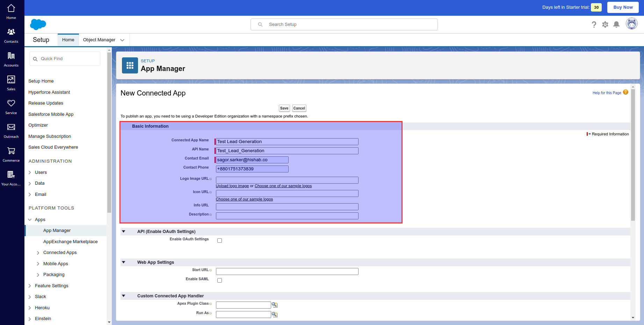Enable OAuth Settings checkbox
This screenshot has width=644, height=325.
click(x=219, y=240)
